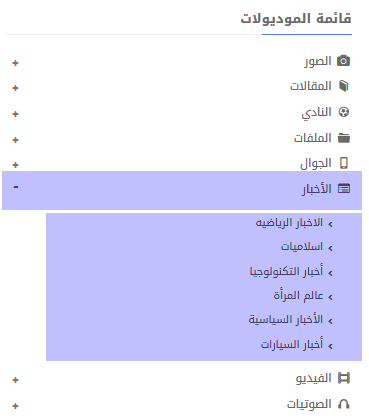Open the الاخبار الرياضيه sub-item
The width and height of the screenshot is (369, 420).
coord(289,223)
